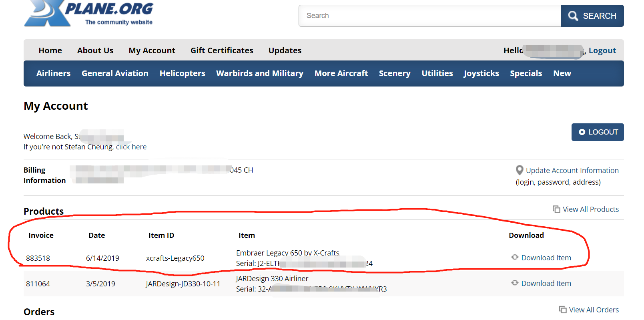The image size is (644, 320).
Task: Browse the General Aviation category
Action: [115, 73]
